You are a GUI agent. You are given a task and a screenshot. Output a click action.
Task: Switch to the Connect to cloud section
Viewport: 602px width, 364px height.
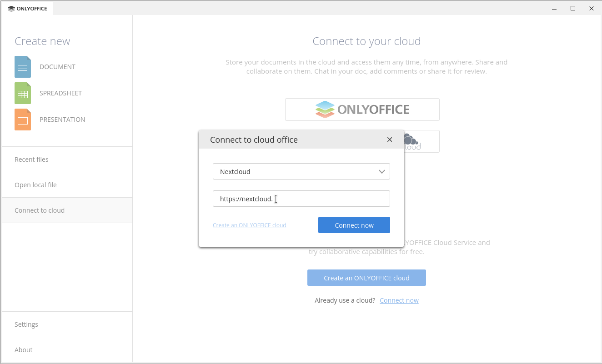(x=40, y=210)
